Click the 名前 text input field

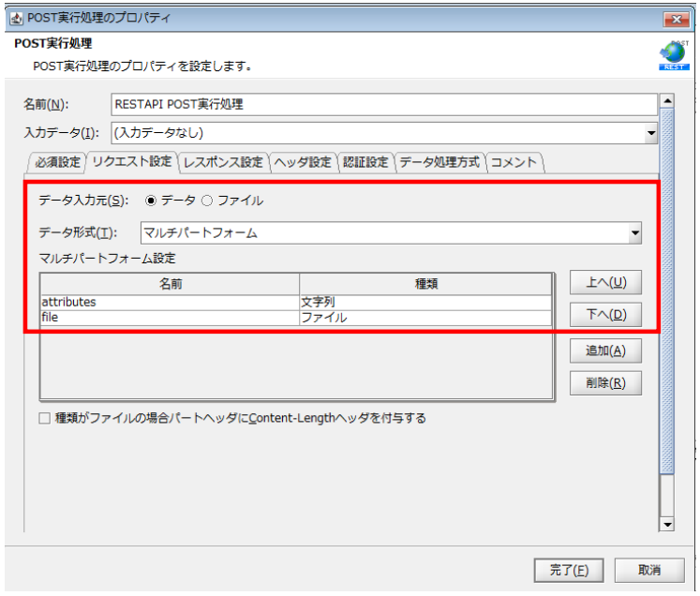(384, 104)
